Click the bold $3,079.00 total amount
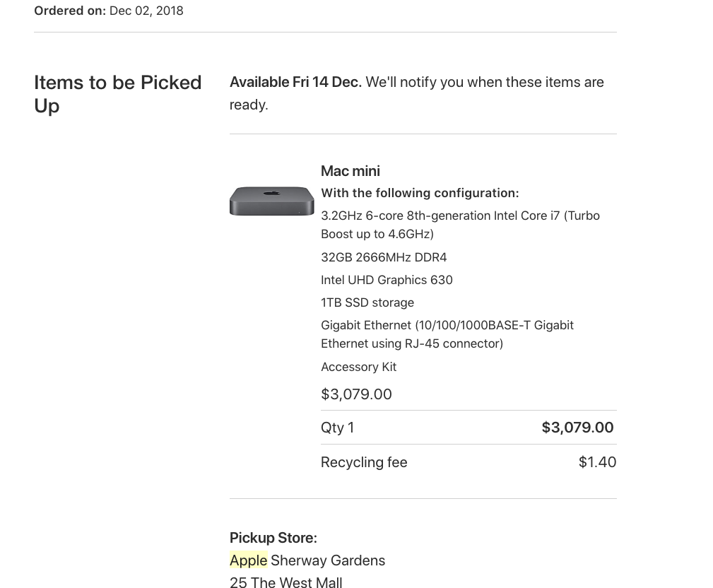Image resolution: width=713 pixels, height=588 pixels. pos(577,428)
